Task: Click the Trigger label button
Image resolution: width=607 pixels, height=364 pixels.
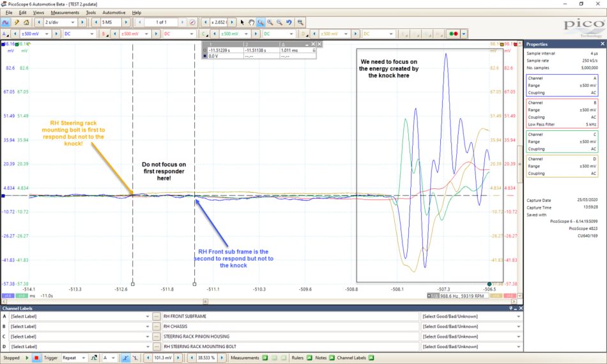Action: pos(50,358)
